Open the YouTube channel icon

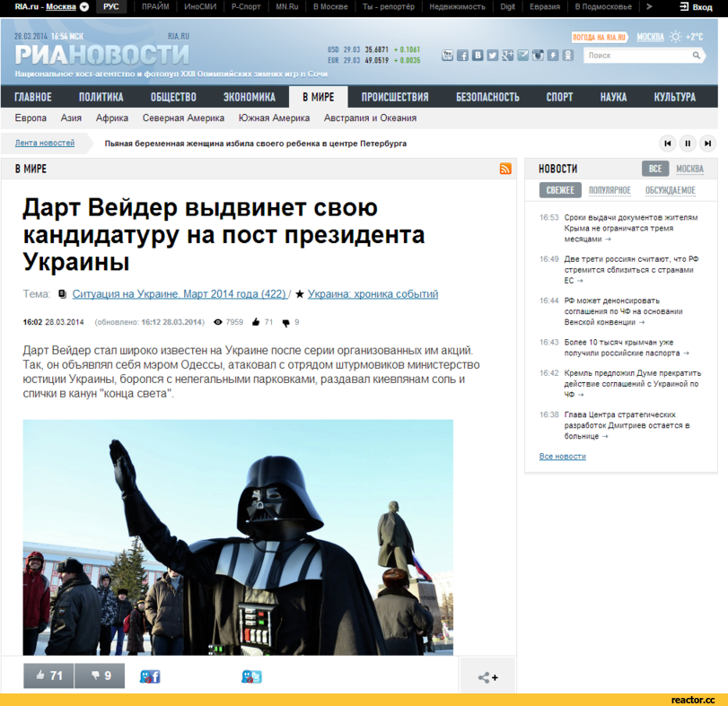447,56
